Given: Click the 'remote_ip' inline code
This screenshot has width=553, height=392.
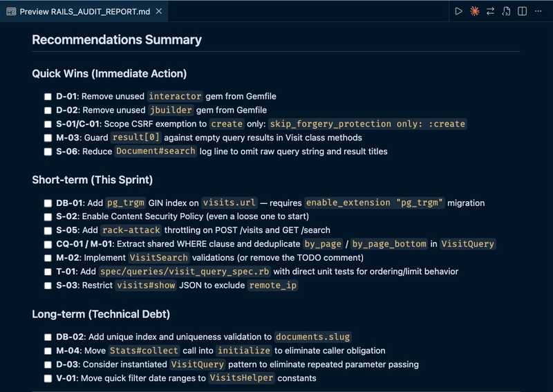Looking at the screenshot, I should click(272, 285).
